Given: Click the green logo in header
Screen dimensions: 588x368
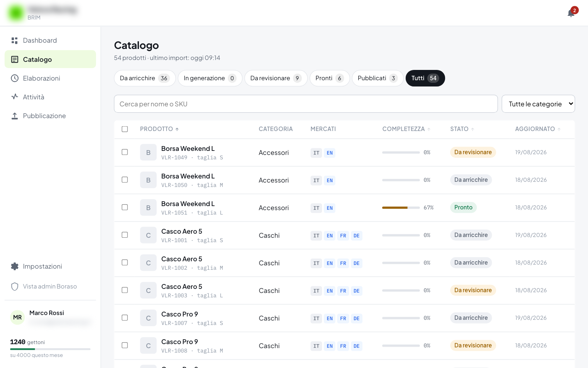Looking at the screenshot, I should pos(16,13).
